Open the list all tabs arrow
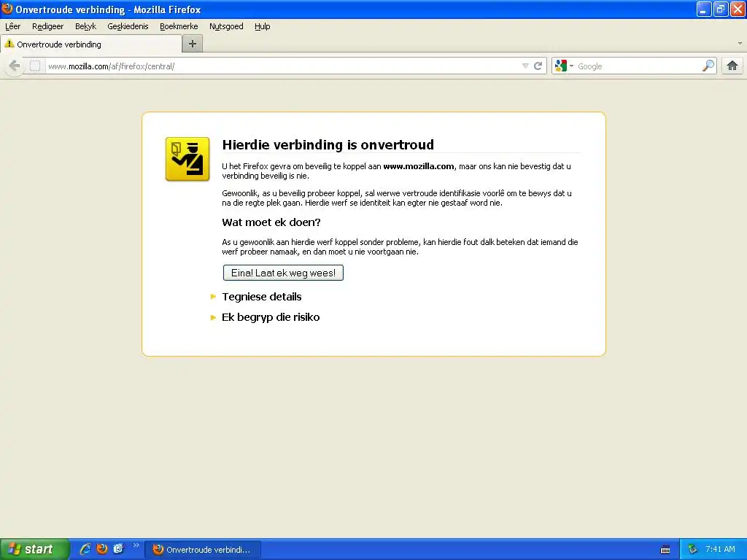The height and width of the screenshot is (560, 747). click(x=740, y=43)
